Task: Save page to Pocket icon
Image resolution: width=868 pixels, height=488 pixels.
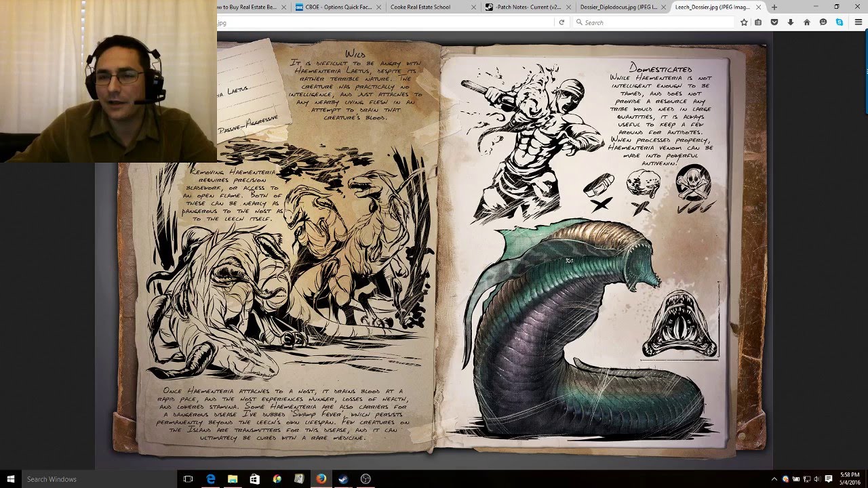Action: [x=774, y=22]
